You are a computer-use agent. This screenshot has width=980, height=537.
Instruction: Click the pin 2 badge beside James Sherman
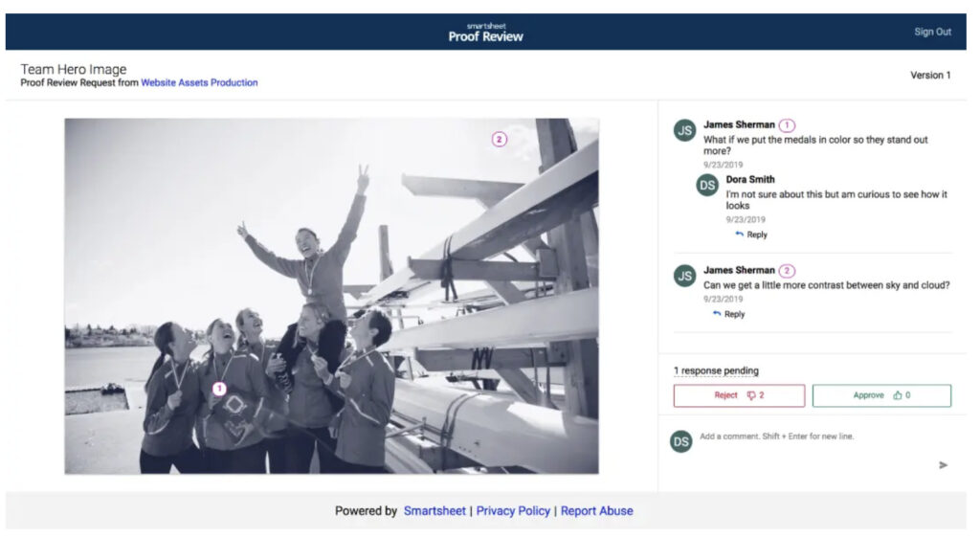click(x=787, y=271)
